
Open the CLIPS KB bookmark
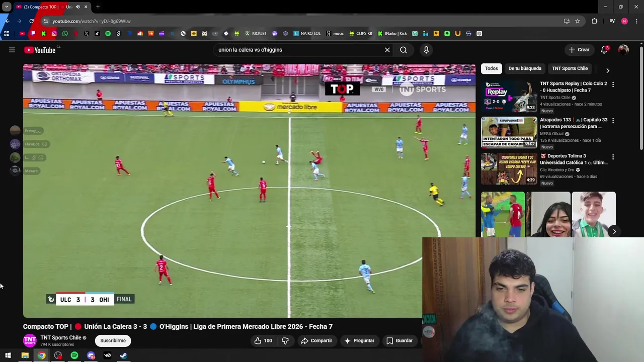click(x=361, y=34)
